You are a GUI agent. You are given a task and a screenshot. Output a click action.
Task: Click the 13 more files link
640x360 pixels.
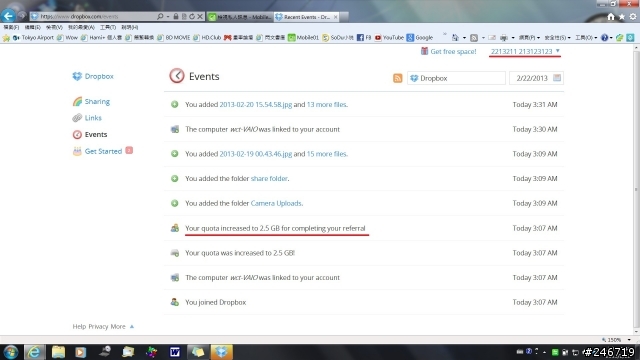pos(326,104)
